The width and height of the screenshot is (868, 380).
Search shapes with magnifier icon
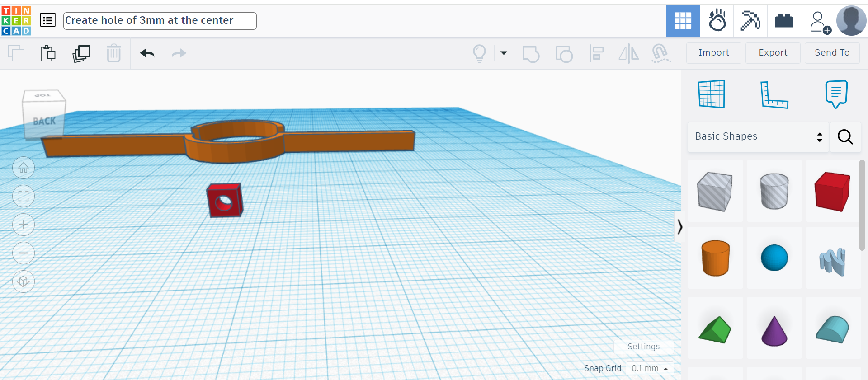845,136
